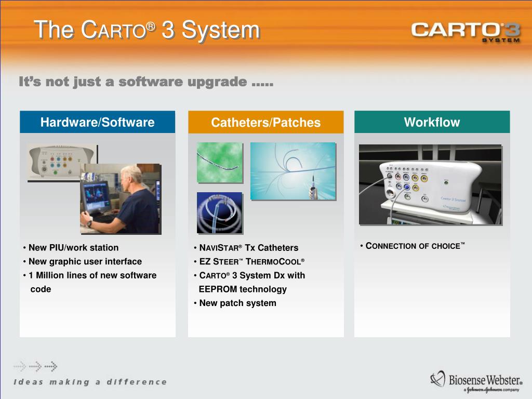Click the Hardware/Software blue header

point(97,122)
